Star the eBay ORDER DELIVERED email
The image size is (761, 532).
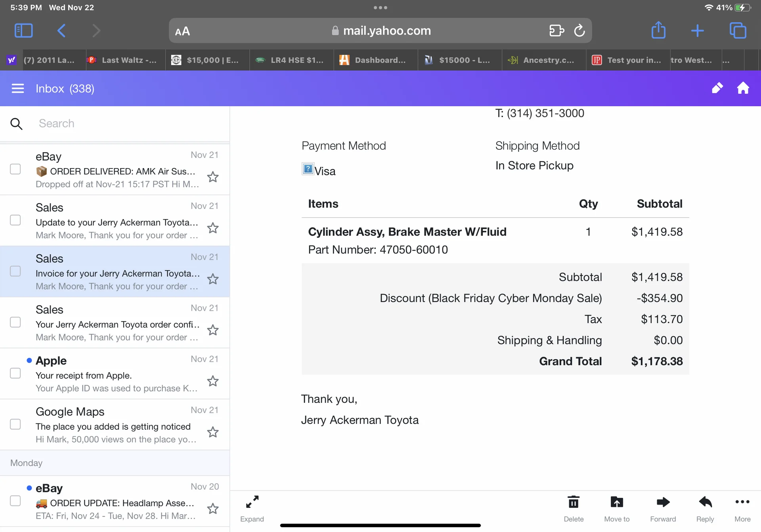pos(213,177)
